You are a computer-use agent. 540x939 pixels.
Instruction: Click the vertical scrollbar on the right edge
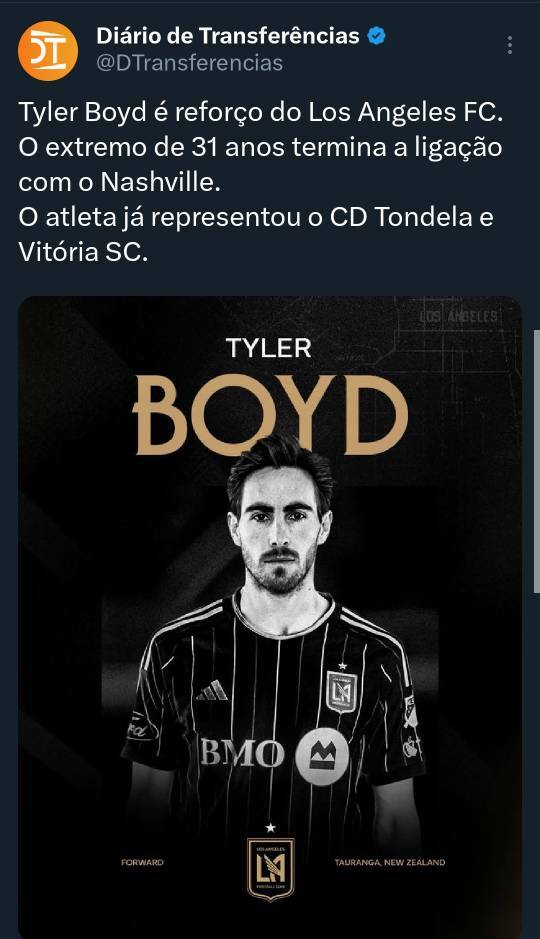click(x=536, y=461)
